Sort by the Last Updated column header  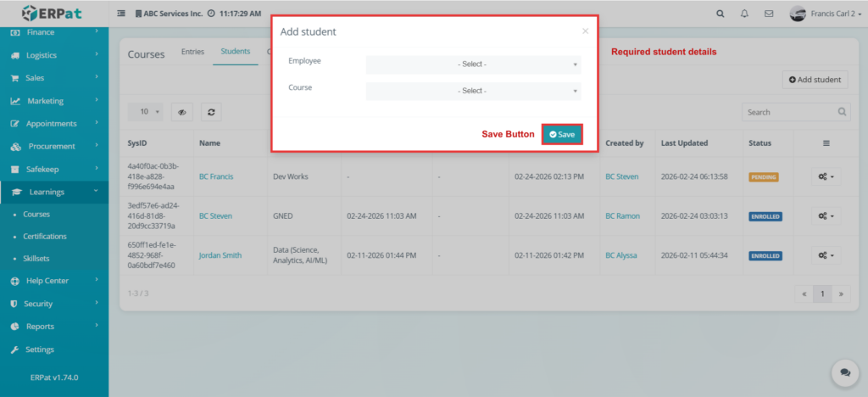click(x=684, y=143)
